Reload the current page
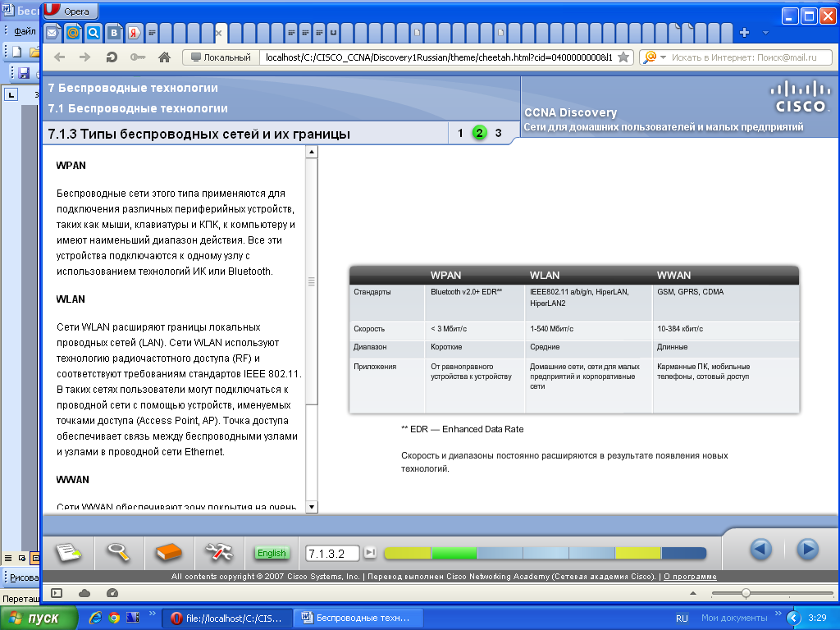This screenshot has height=630, width=840. pyautogui.click(x=112, y=57)
